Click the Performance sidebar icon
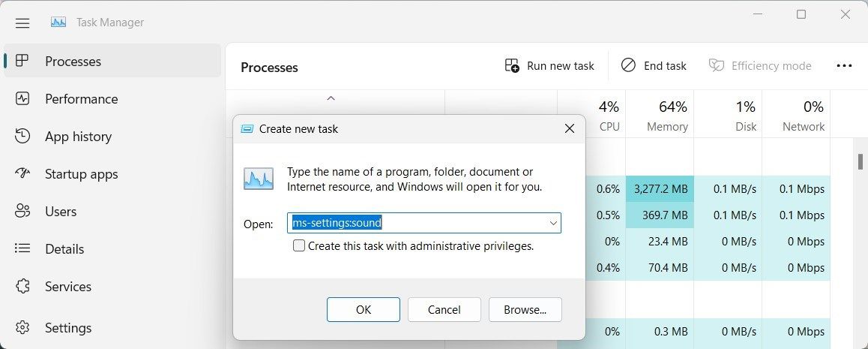The height and width of the screenshot is (349, 868). click(x=22, y=98)
